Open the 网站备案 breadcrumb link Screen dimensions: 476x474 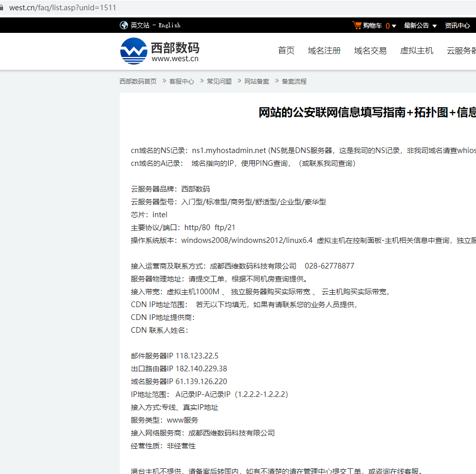[257, 81]
